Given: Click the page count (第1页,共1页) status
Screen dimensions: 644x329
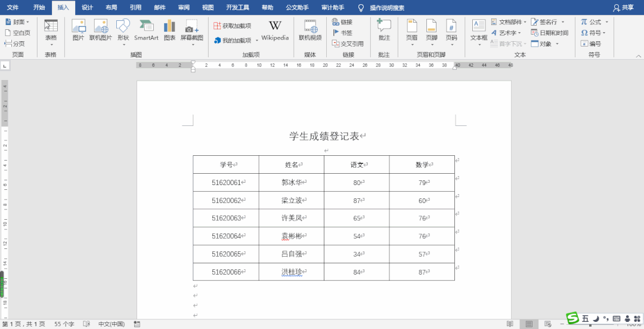Looking at the screenshot, I should tap(24, 324).
